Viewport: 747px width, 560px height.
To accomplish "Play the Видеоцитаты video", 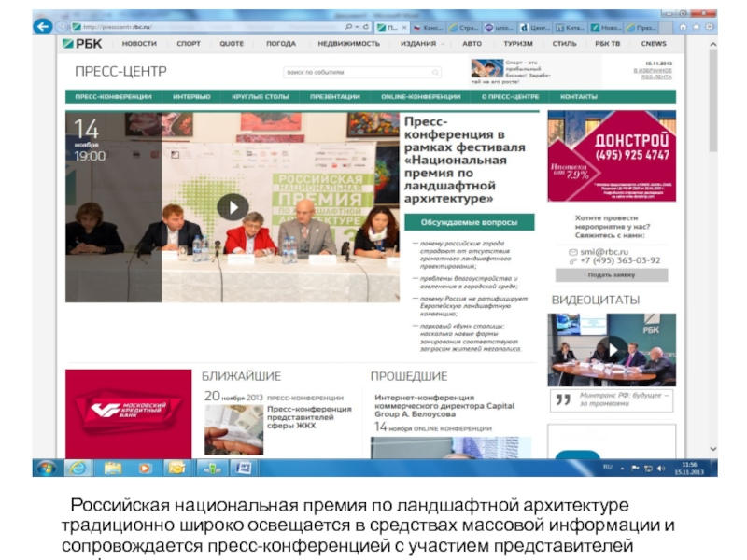I will point(612,350).
